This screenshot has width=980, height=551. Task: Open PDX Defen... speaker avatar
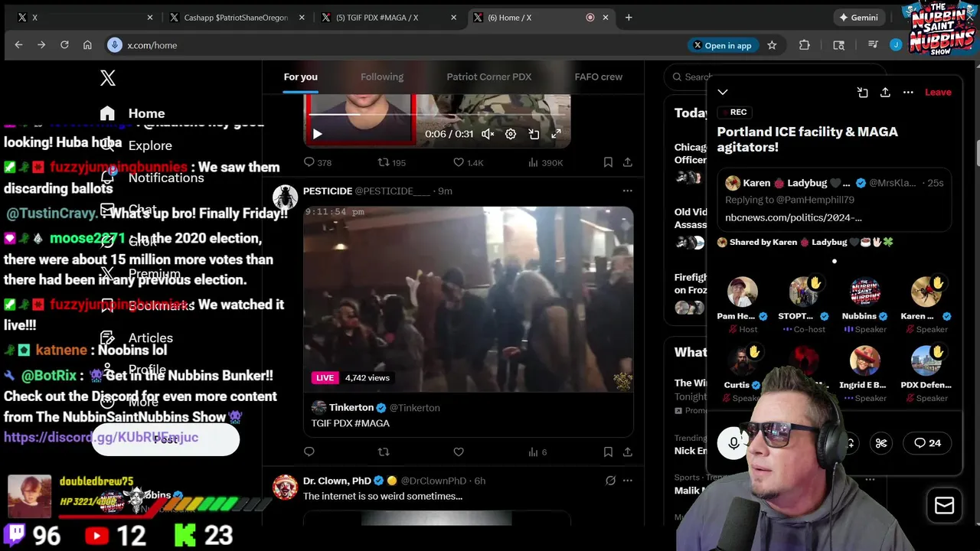[926, 360]
